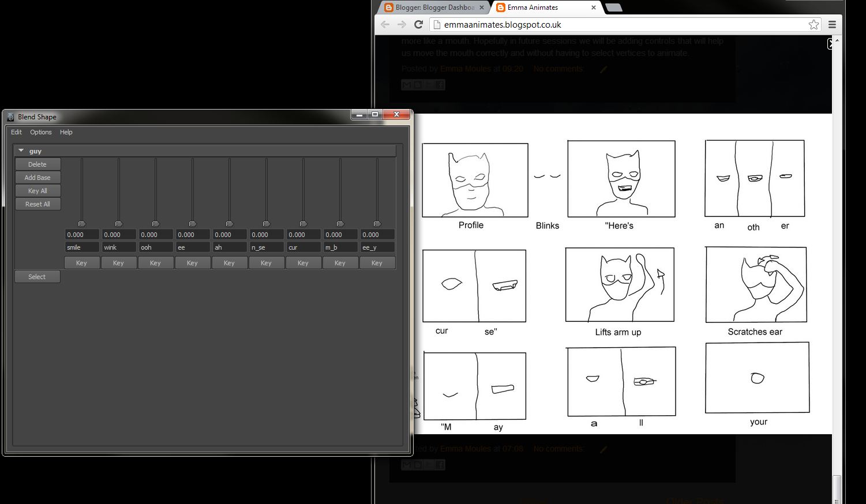Screen dimensions: 866x504
Task: Click the wink weight value field
Action: coord(119,235)
